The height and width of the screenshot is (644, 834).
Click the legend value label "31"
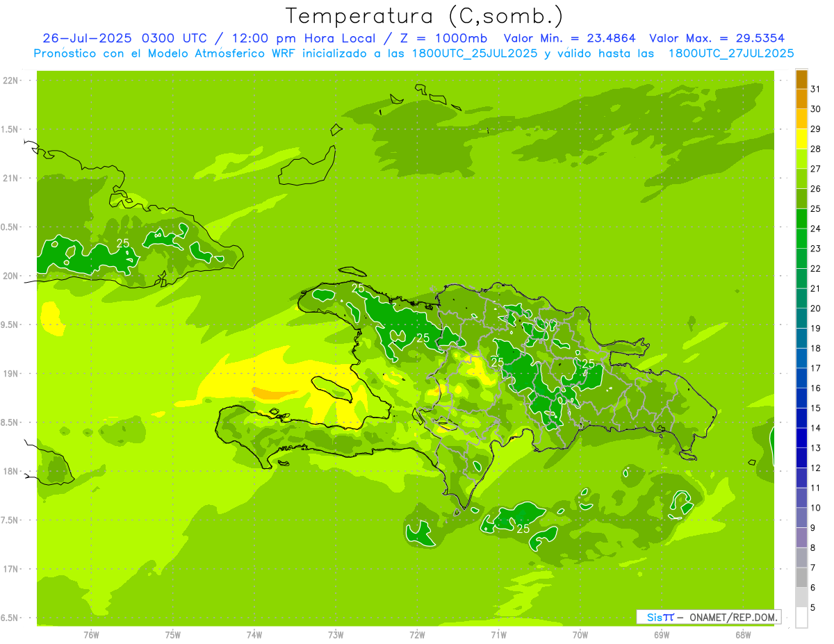coord(816,89)
